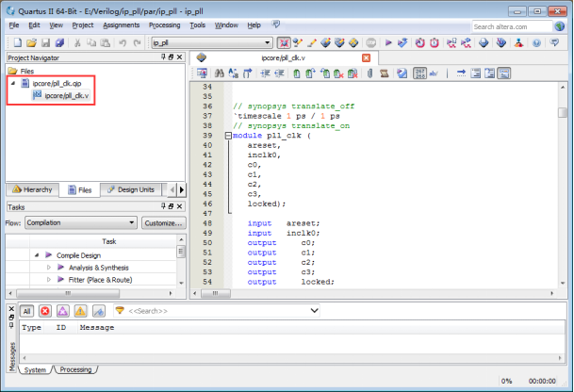Open the Messages search dropdown arrow
This screenshot has width=574, height=392.
[x=314, y=310]
